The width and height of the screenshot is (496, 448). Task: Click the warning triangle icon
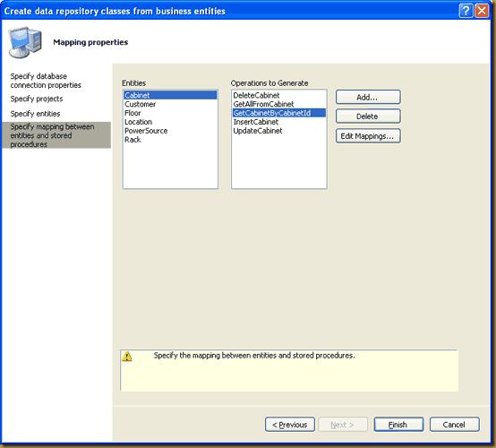[127, 357]
